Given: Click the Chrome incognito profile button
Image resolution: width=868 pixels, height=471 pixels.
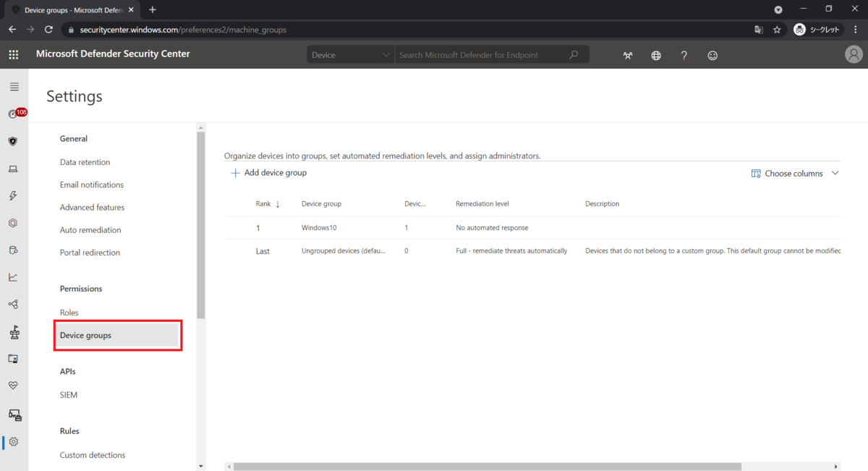Looking at the screenshot, I should click(x=819, y=30).
